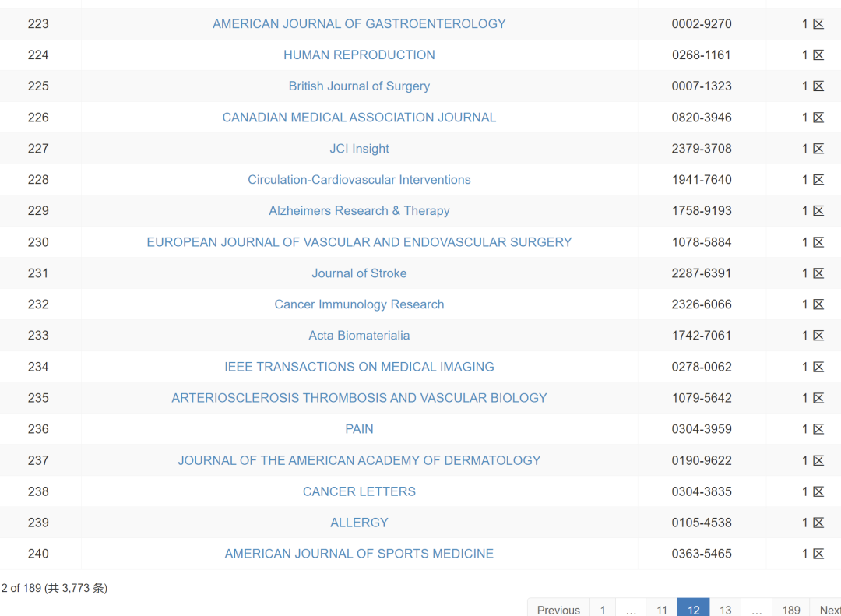Screen dimensions: 841x616
Task: Click 1区 rank in JCI Insight row
Action: [813, 148]
